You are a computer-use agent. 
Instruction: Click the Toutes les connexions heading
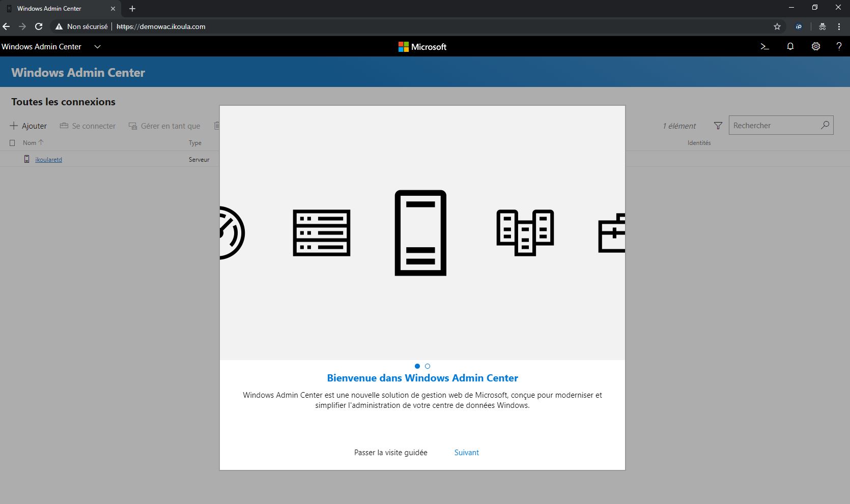[x=63, y=102]
